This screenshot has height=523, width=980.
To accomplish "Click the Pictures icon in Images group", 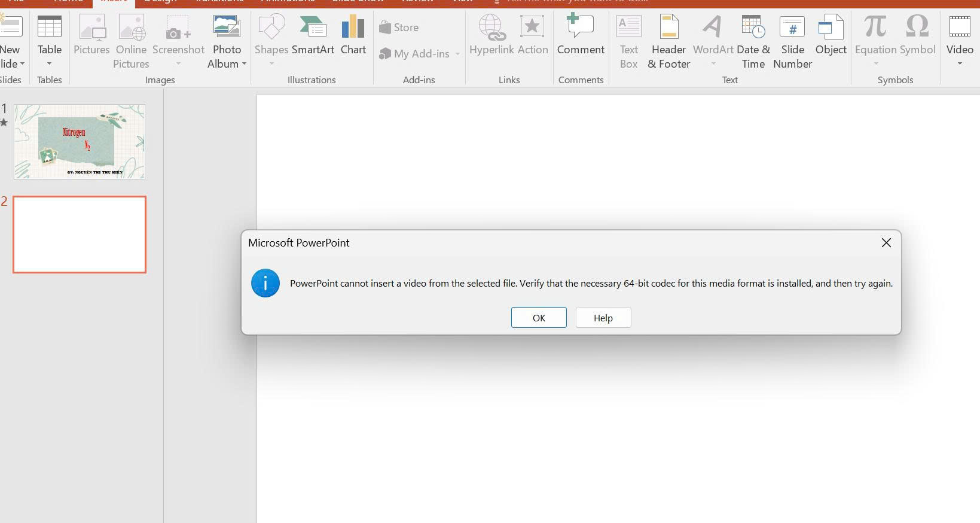I will click(92, 28).
